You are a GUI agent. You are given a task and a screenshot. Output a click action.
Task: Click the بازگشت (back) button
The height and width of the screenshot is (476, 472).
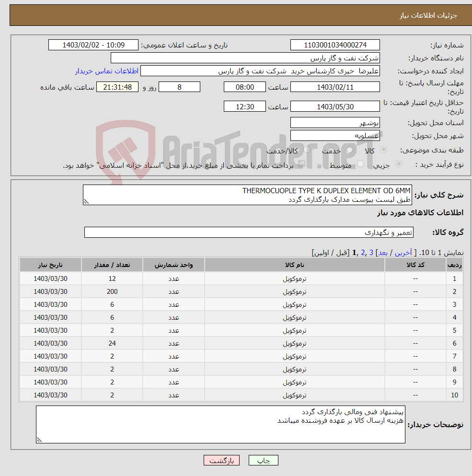tap(221, 460)
